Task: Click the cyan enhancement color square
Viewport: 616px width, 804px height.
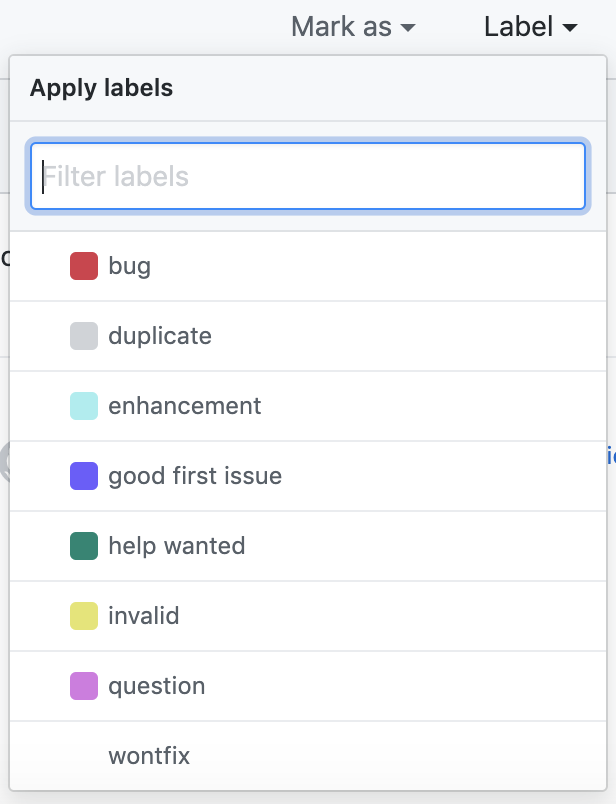Action: click(x=85, y=406)
